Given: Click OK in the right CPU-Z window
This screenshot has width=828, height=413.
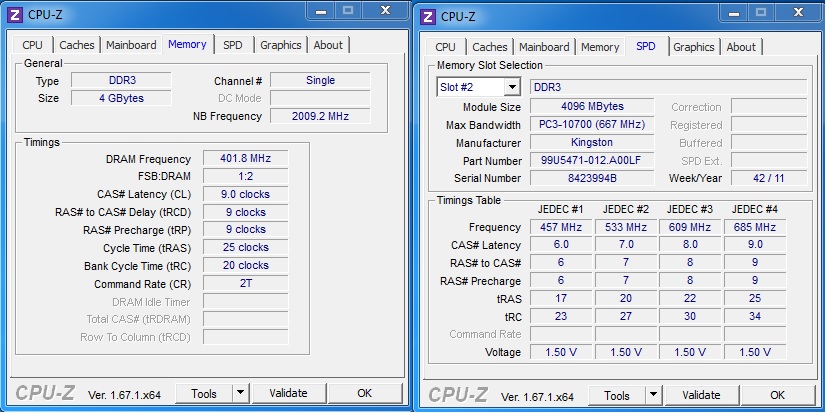Looking at the screenshot, I should tap(777, 395).
